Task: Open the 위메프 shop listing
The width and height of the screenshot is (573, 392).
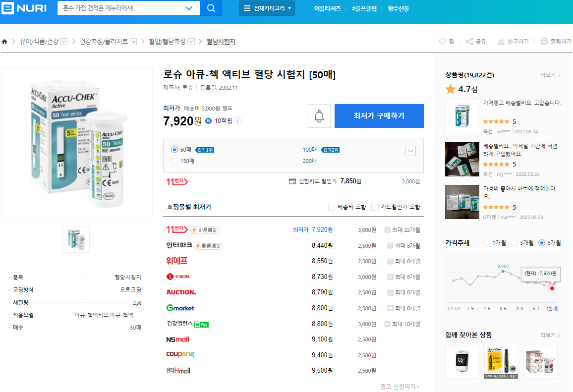Action: point(177,261)
